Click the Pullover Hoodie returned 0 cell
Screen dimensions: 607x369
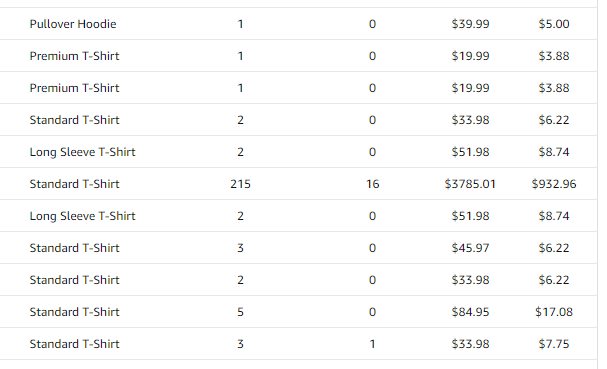tap(372, 24)
